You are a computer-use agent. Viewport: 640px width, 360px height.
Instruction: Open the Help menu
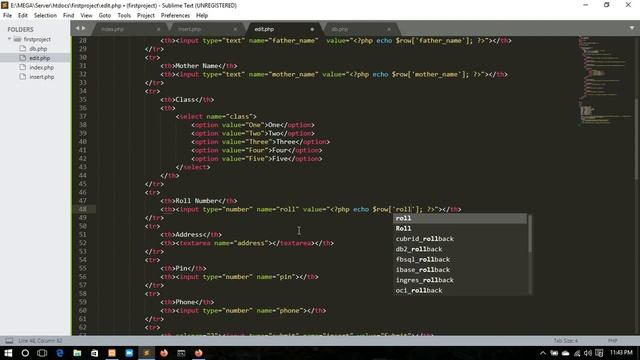click(202, 16)
